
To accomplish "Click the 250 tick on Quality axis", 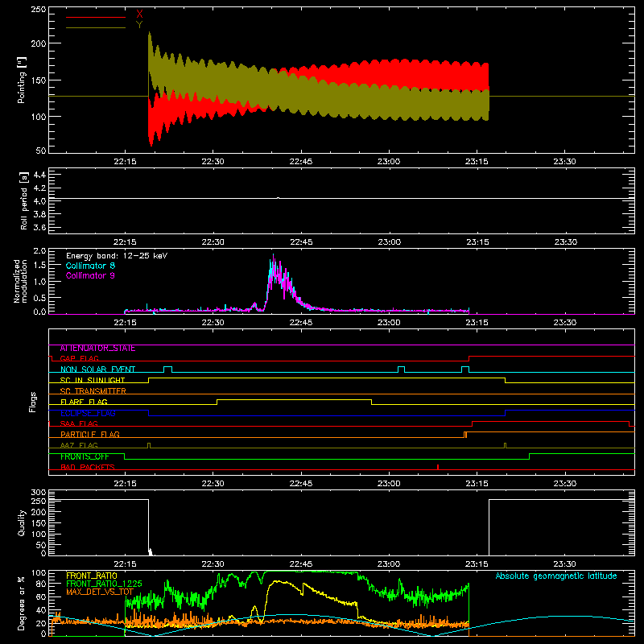I will [39, 501].
